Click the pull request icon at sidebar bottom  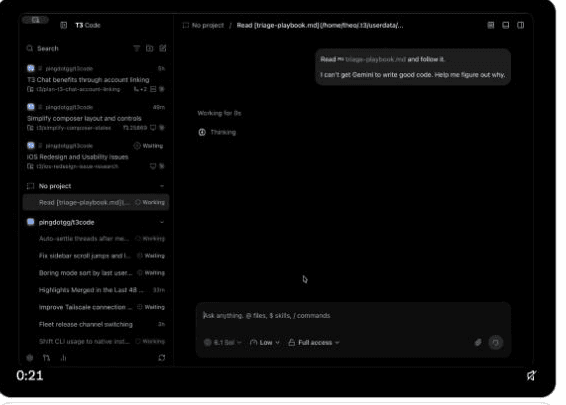coord(46,358)
